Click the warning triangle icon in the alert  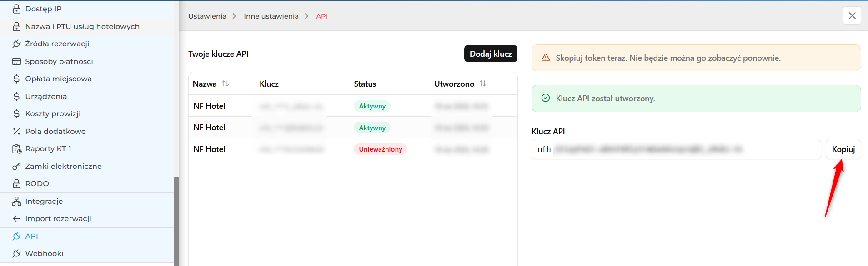pyautogui.click(x=546, y=58)
